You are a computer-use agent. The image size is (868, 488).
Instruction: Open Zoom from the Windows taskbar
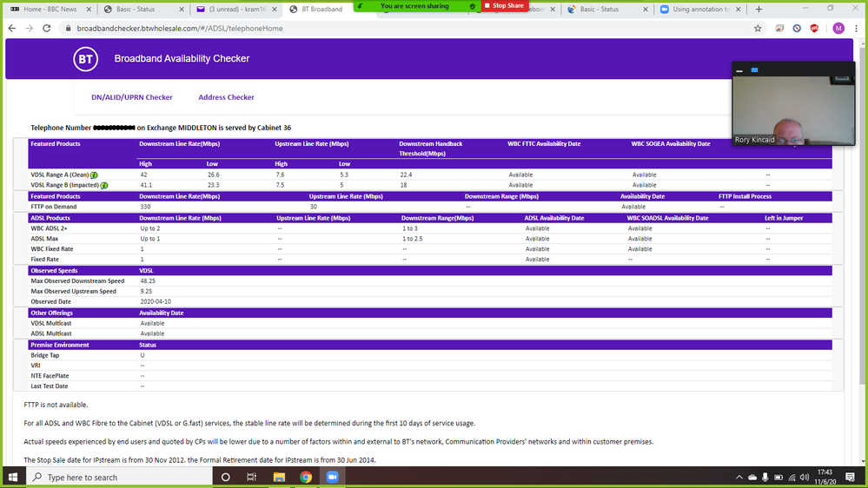(332, 478)
